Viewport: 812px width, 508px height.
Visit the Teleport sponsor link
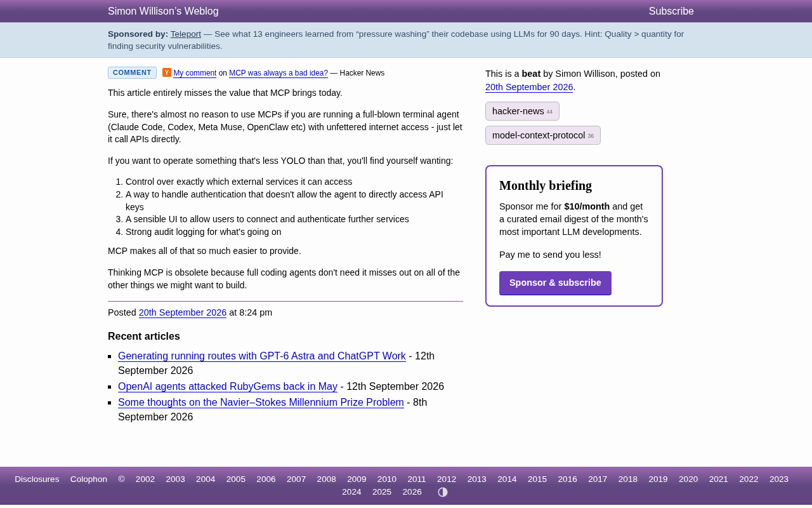pos(186,34)
